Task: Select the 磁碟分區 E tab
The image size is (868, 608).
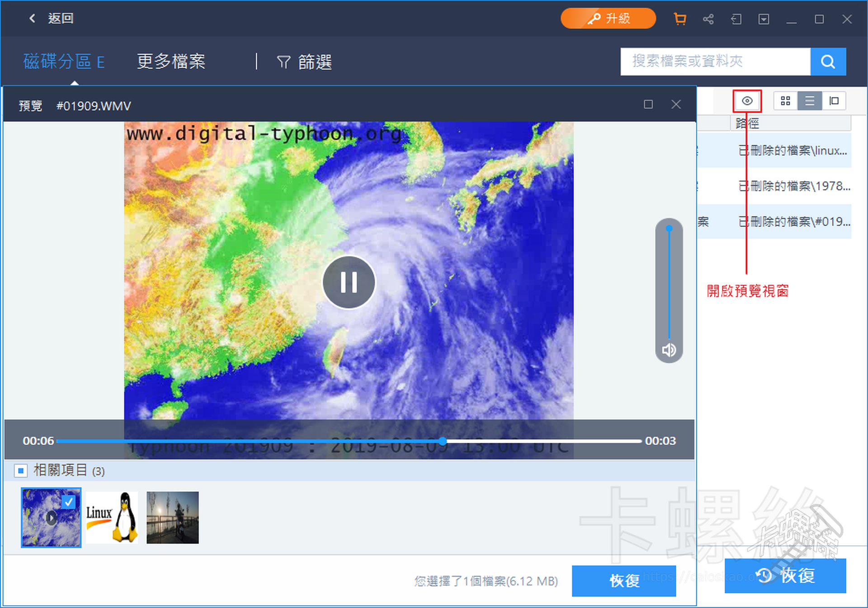Action: point(64,62)
